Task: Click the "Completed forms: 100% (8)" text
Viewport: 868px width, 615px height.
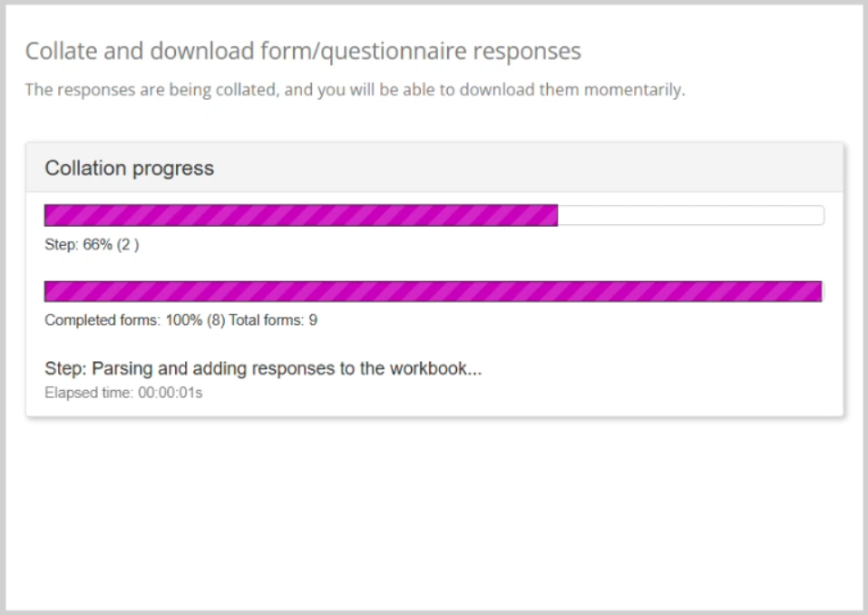Action: [x=132, y=320]
